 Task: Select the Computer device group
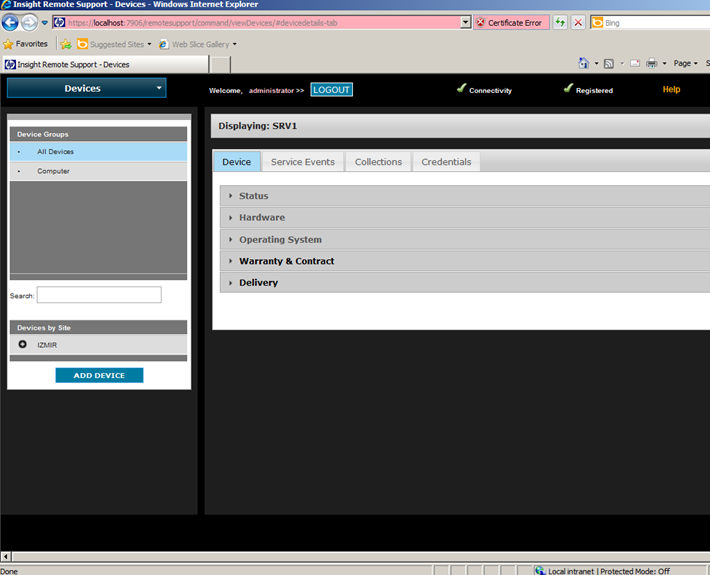53,171
